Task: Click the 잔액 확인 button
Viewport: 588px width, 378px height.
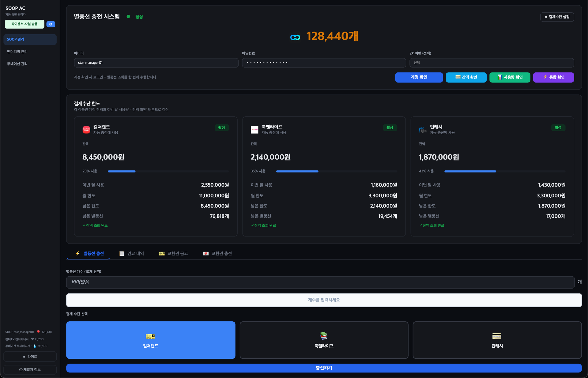Action: pyautogui.click(x=466, y=77)
